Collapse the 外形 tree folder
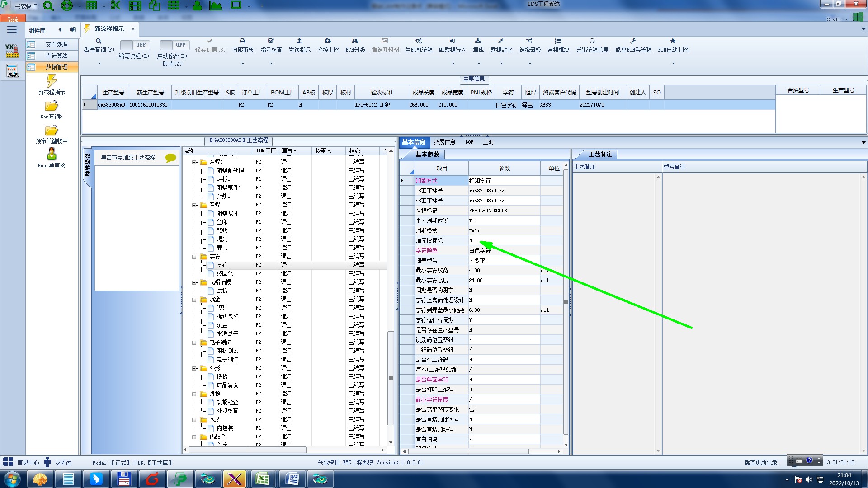Image resolution: width=868 pixels, height=488 pixels. (x=194, y=368)
